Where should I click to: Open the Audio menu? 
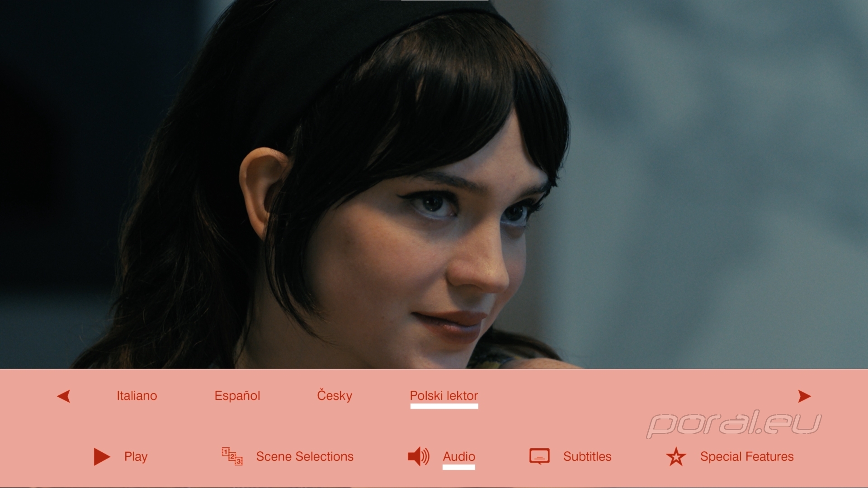pyautogui.click(x=459, y=457)
